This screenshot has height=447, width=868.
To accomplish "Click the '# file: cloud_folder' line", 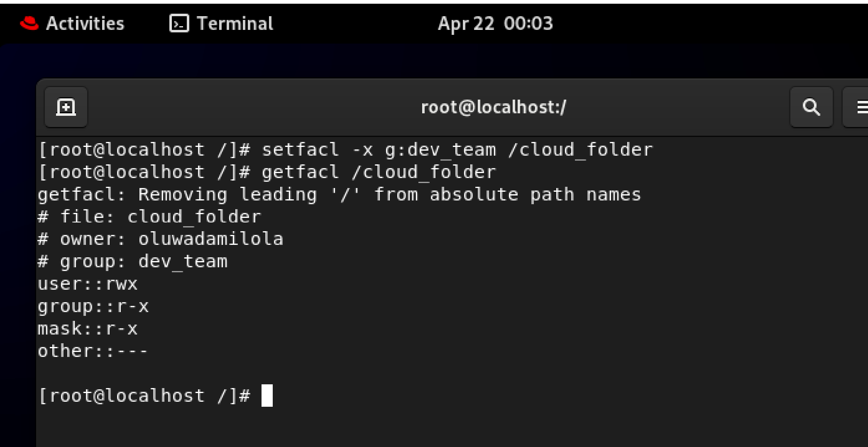I will coord(149,217).
